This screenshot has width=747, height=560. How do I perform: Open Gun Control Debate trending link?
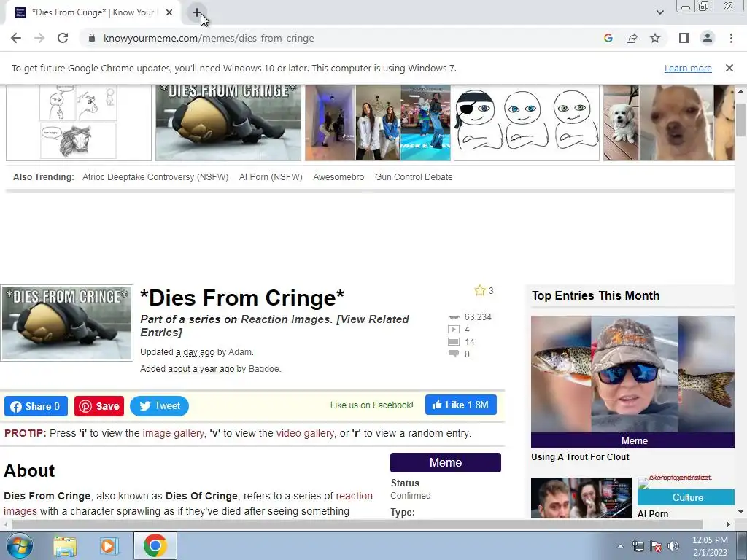[414, 177]
